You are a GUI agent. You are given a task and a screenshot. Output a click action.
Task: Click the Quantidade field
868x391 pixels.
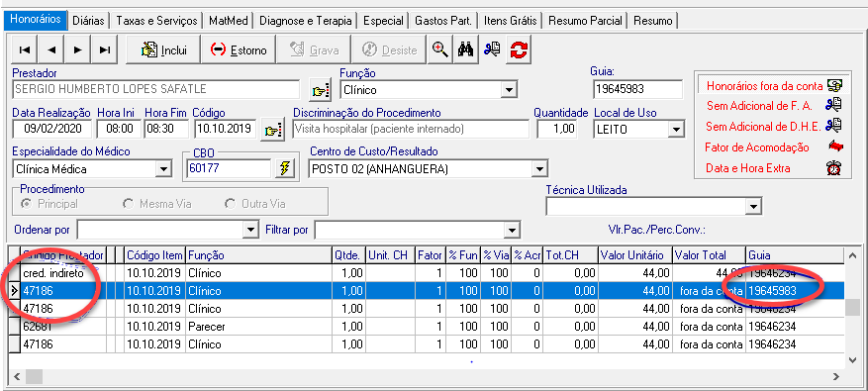point(557,130)
